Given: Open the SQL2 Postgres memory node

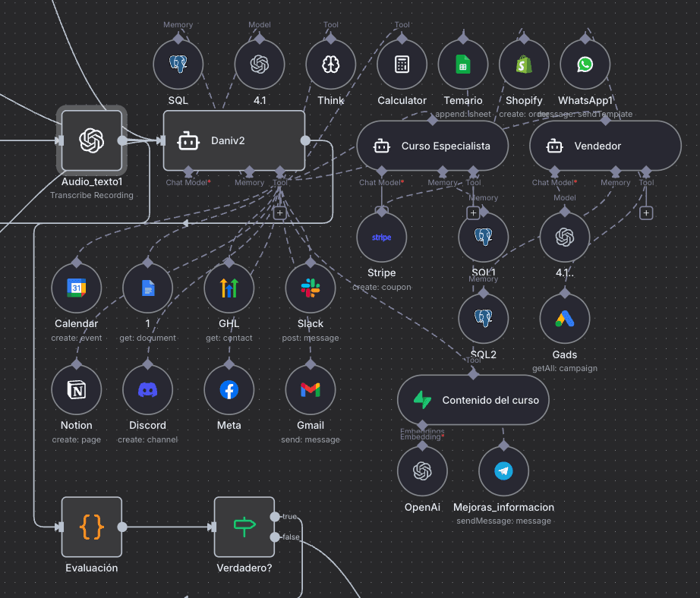Looking at the screenshot, I should coord(484,318).
